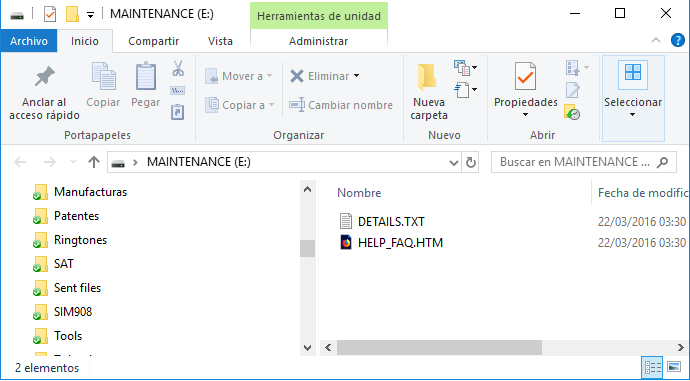Click the Edit pencil icon in Abrir group

[573, 90]
